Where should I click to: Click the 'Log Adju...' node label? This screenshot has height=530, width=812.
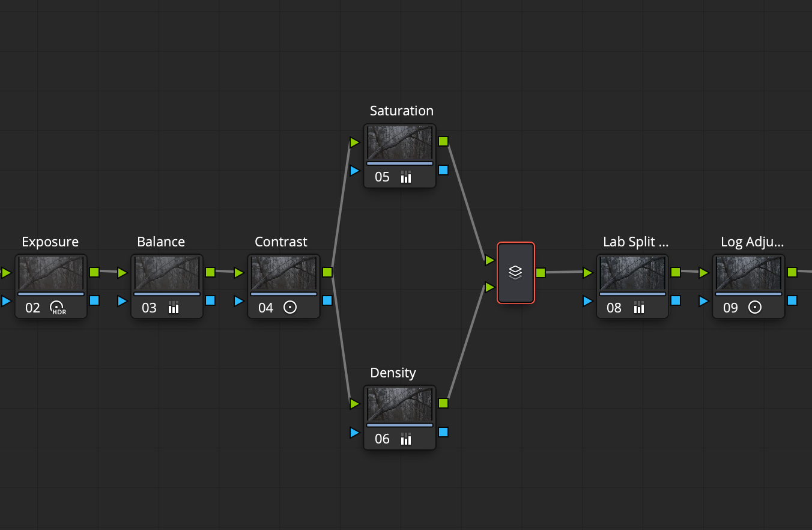(x=752, y=242)
